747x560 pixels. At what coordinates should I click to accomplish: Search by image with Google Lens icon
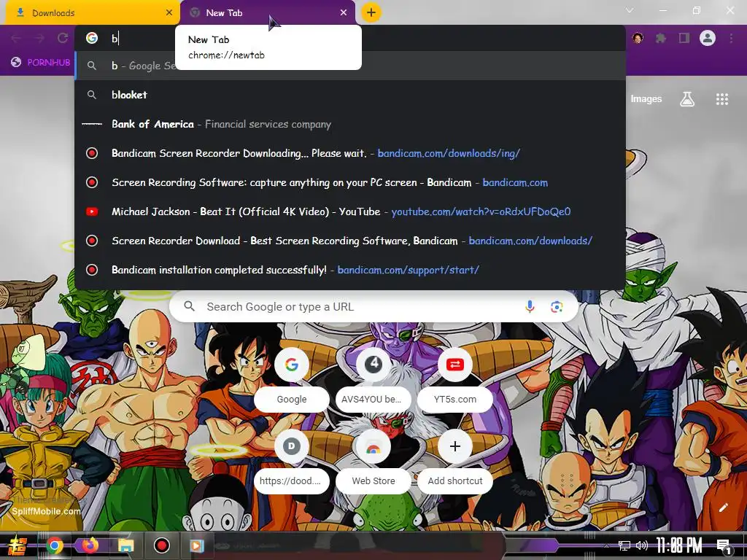(x=557, y=307)
